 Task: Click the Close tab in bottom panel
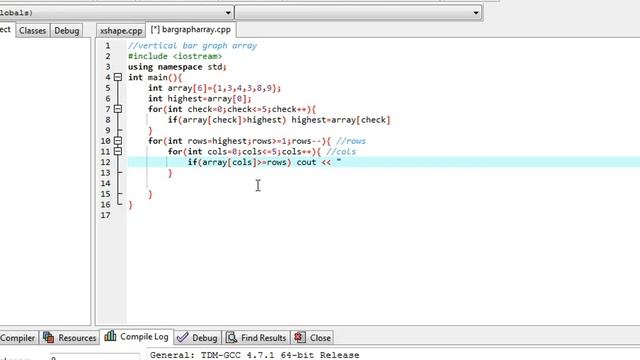313,338
